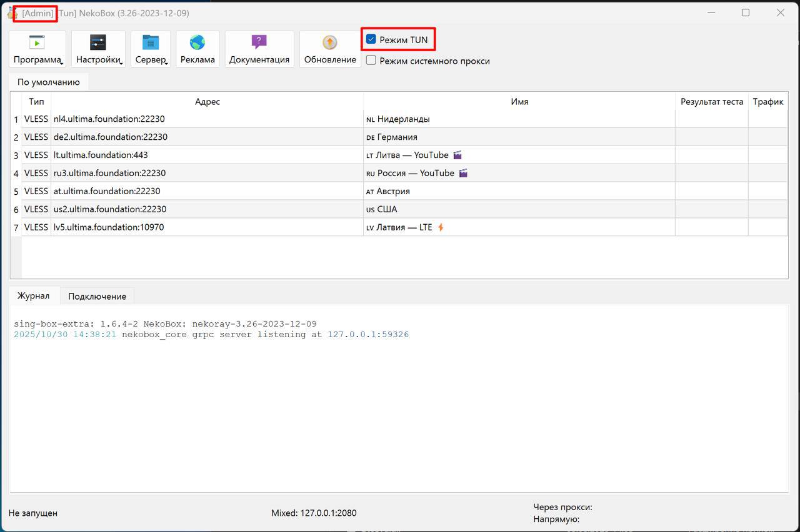Switch to the Подключение tab
The height and width of the screenshot is (532, 800).
click(97, 296)
